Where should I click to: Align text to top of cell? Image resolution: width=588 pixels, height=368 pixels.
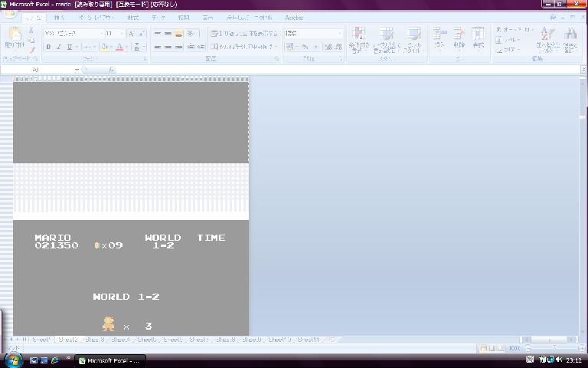pos(158,34)
